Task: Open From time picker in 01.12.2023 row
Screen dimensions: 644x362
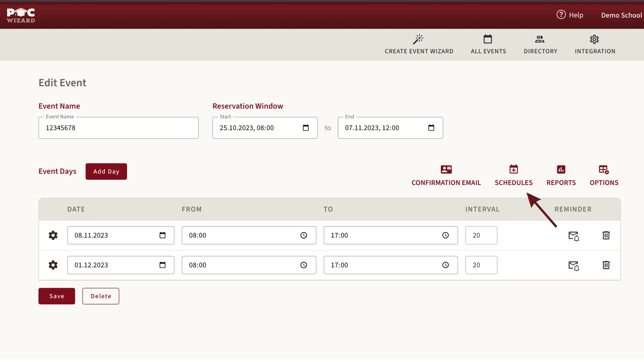Action: (304, 265)
